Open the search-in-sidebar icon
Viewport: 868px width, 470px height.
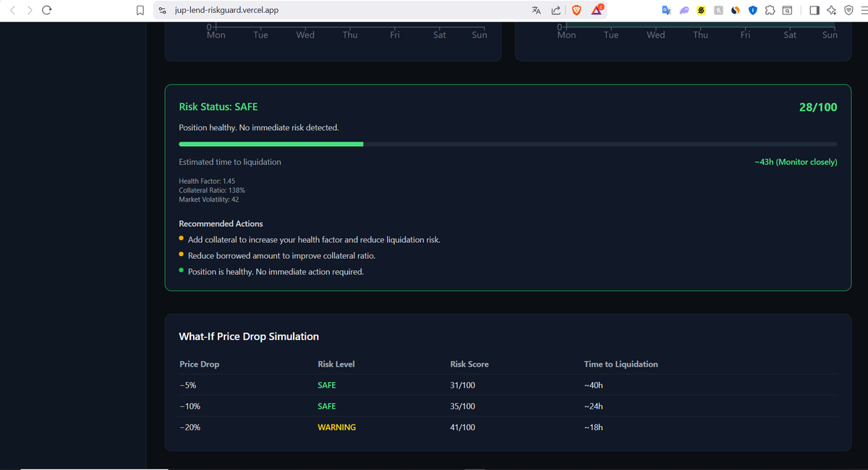787,10
